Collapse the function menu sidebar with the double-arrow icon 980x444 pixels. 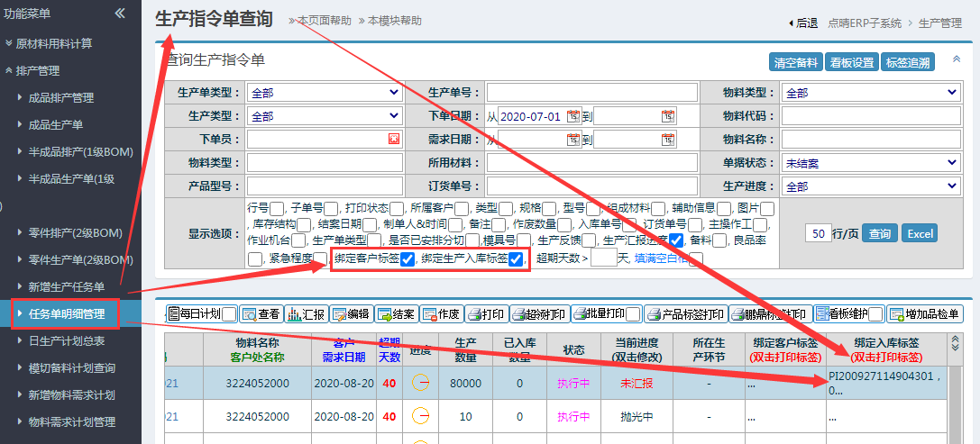click(x=120, y=13)
